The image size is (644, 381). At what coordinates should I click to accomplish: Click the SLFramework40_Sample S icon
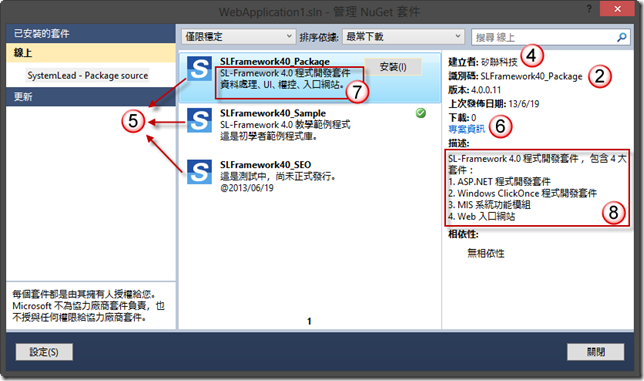pos(200,120)
